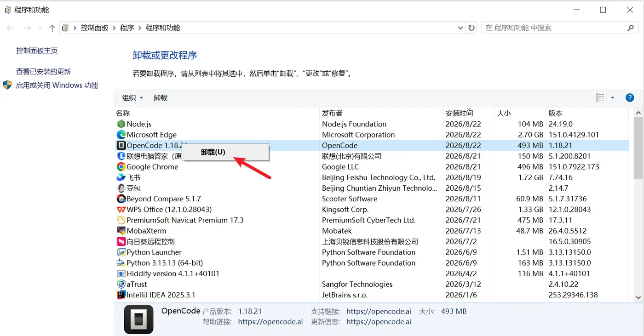
Task: Click the back navigation arrow
Action: [x=10, y=28]
